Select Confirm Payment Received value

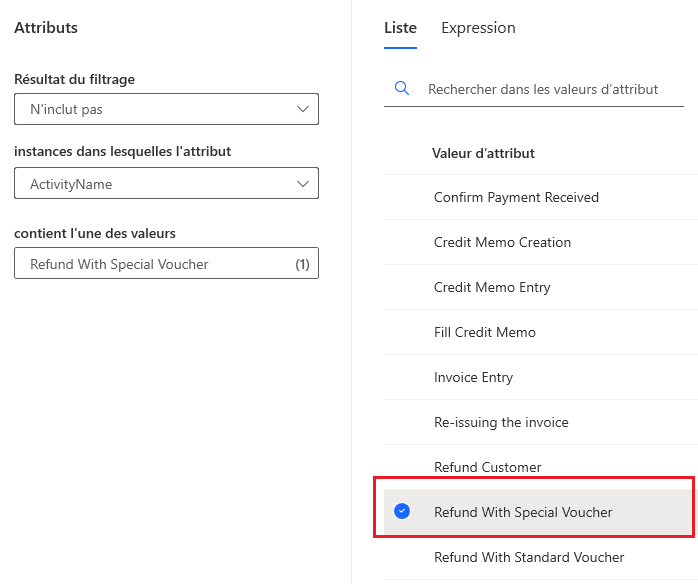tap(516, 197)
